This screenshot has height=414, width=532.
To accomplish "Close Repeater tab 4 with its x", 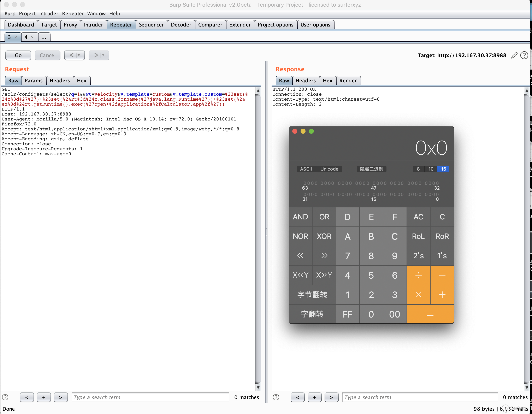I will tap(32, 37).
